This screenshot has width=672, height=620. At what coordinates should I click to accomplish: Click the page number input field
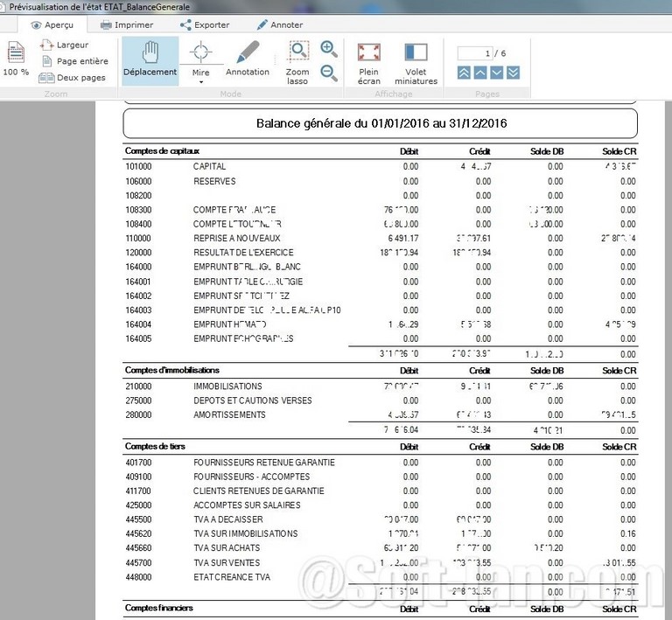[477, 53]
